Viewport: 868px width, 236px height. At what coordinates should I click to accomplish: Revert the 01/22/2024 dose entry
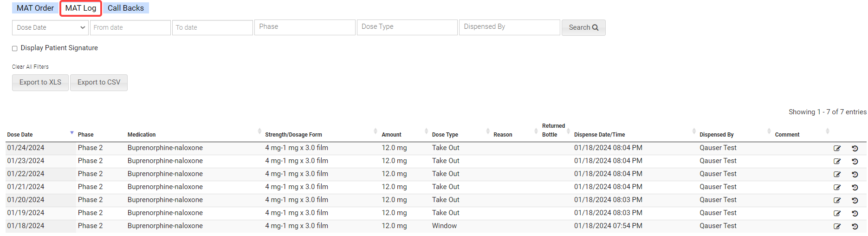pos(855,175)
